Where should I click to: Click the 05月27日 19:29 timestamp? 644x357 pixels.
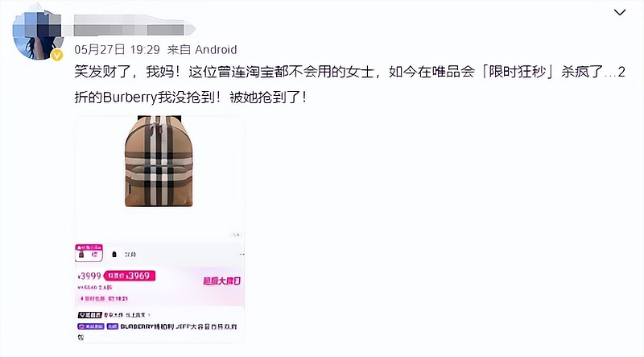[x=117, y=50]
